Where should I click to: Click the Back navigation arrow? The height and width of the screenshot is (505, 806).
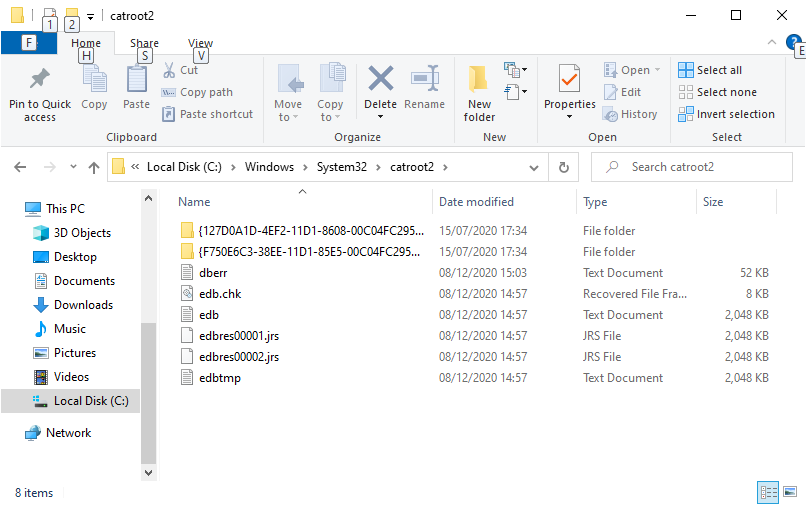click(x=20, y=167)
